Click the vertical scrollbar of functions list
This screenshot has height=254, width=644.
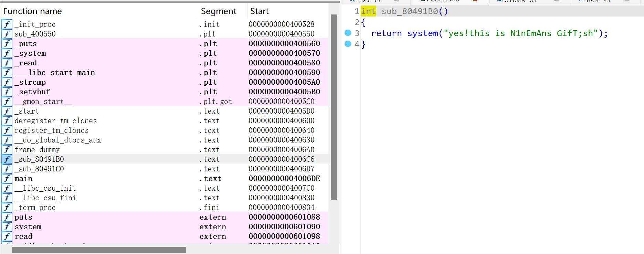[334, 107]
